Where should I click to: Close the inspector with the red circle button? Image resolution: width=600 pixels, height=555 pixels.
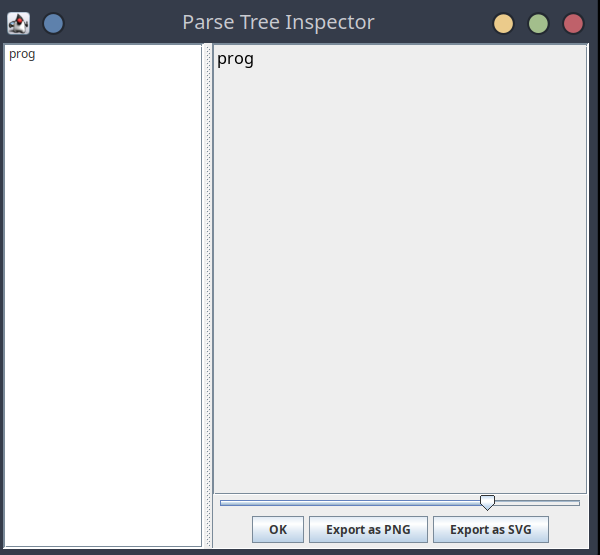tap(573, 22)
